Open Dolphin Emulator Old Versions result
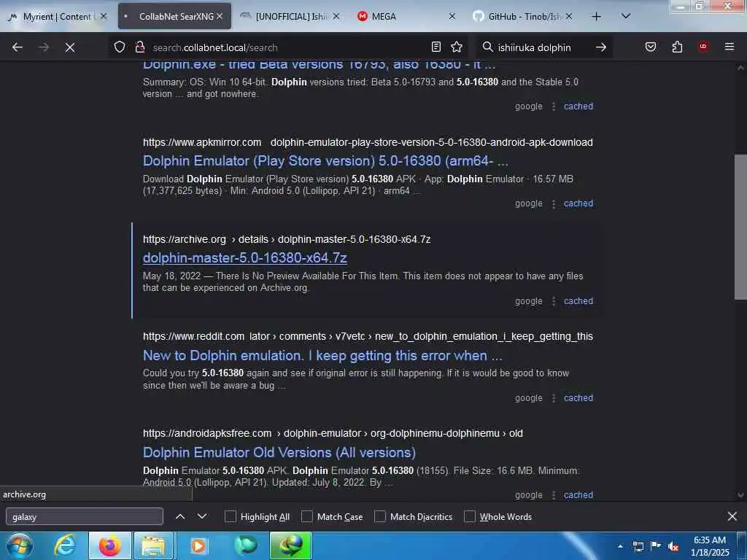This screenshot has height=560, width=747. coord(279,452)
